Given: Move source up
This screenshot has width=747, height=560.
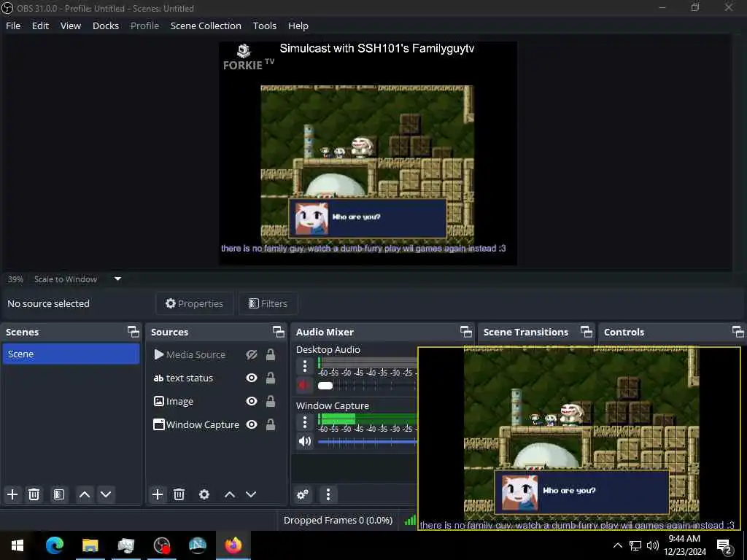Looking at the screenshot, I should 230,494.
